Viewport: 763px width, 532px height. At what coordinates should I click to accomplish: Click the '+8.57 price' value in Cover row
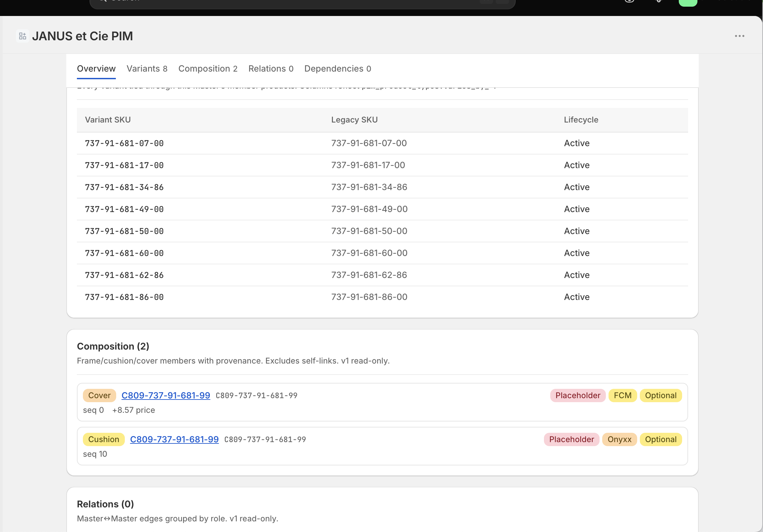pyautogui.click(x=133, y=410)
